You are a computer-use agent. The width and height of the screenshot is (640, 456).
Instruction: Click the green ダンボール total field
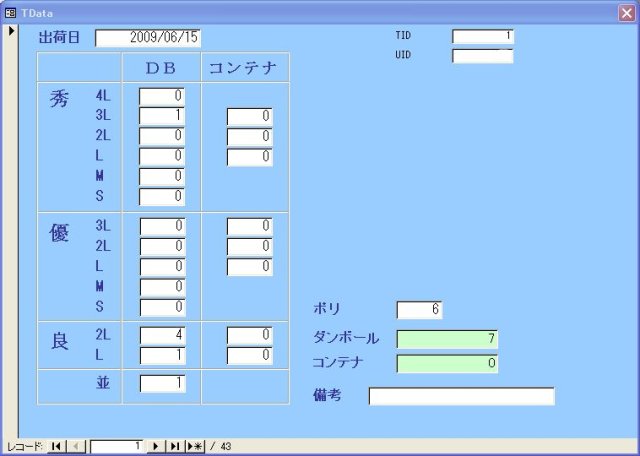[x=447, y=339]
